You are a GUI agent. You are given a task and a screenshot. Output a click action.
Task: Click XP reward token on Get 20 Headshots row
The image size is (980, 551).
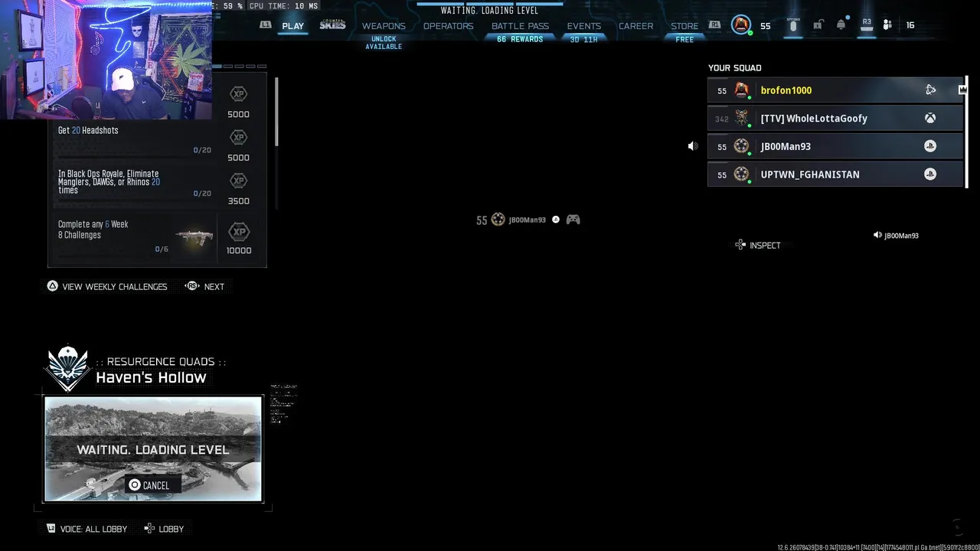coord(239,138)
